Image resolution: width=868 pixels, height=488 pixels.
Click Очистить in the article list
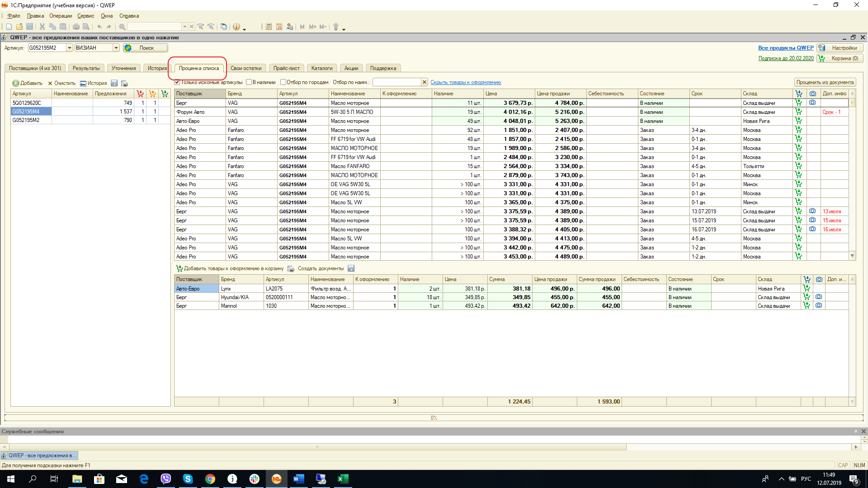pyautogui.click(x=61, y=83)
